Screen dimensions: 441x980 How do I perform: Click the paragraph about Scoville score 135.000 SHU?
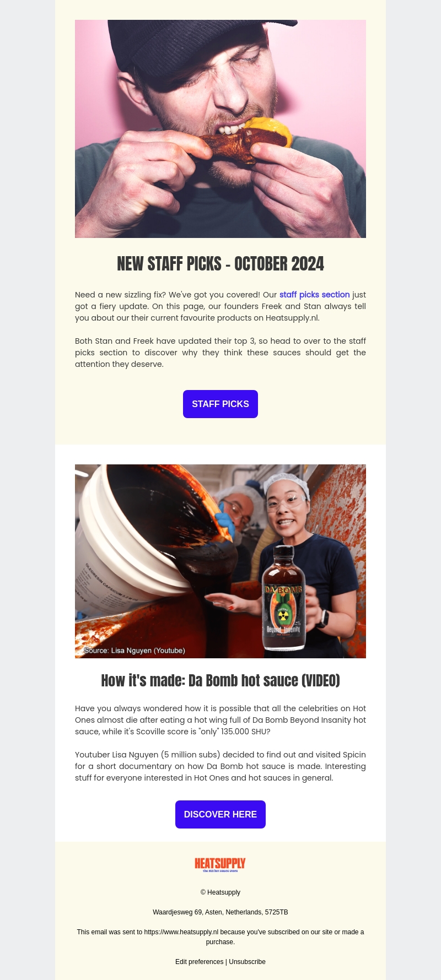(220, 720)
